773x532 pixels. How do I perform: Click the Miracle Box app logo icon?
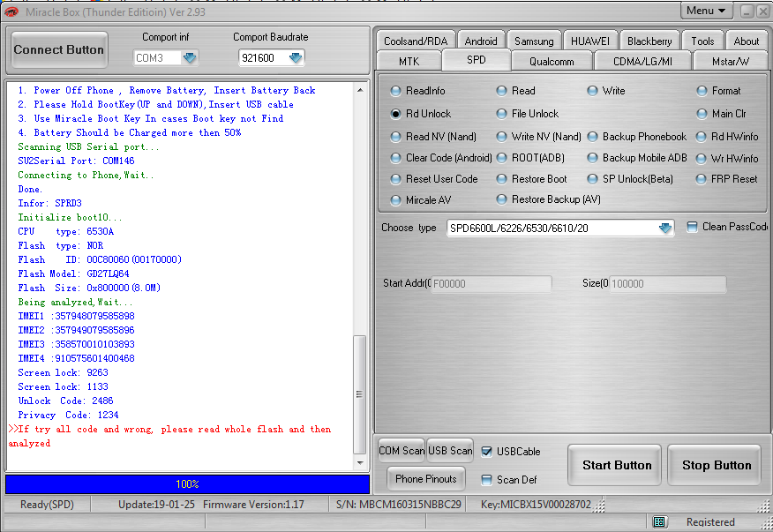tap(11, 11)
